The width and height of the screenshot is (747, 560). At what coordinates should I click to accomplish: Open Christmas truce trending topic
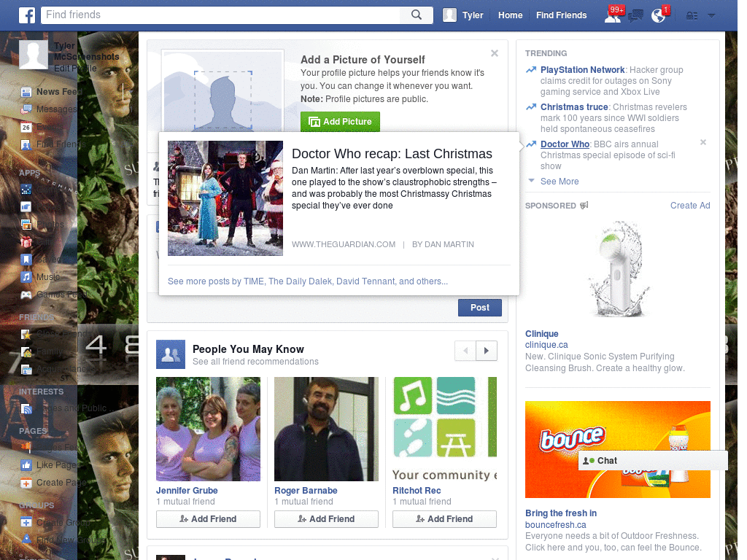click(x=574, y=107)
